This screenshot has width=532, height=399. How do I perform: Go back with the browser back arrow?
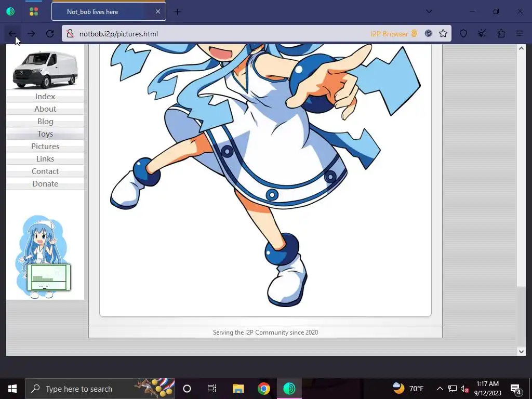point(12,34)
